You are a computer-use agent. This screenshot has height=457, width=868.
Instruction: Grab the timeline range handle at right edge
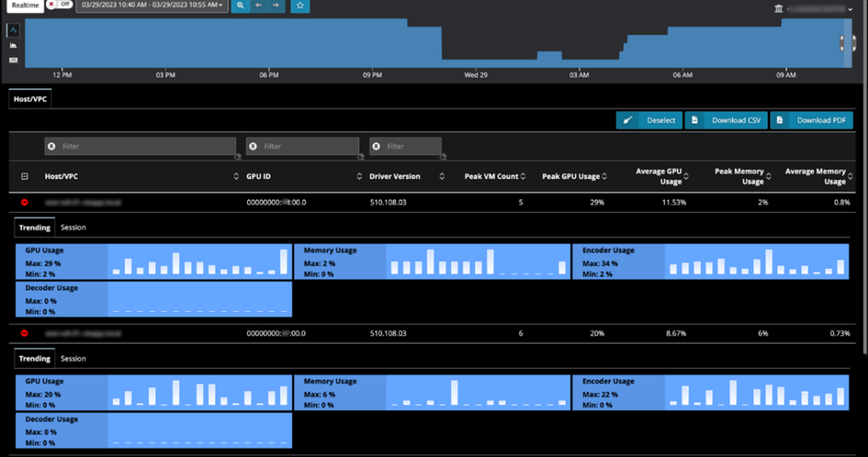click(847, 43)
